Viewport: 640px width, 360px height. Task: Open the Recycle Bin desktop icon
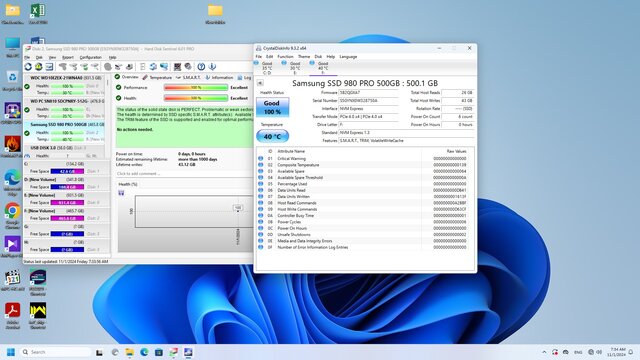pyautogui.click(x=12, y=80)
